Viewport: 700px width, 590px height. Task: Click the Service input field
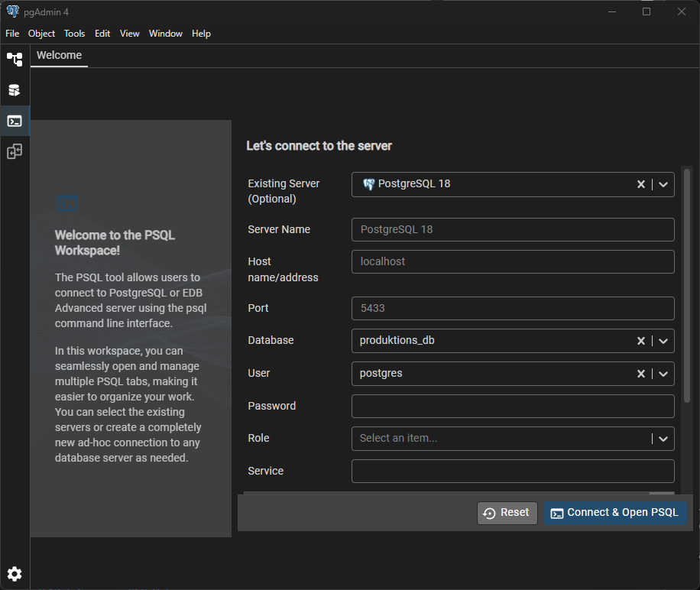[512, 472]
